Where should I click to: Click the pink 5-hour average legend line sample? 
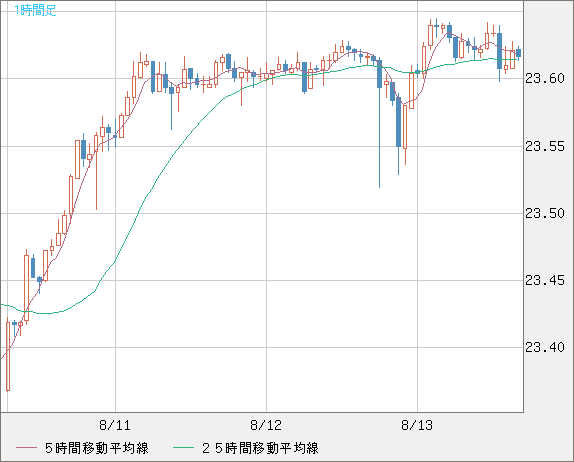[x=26, y=448]
